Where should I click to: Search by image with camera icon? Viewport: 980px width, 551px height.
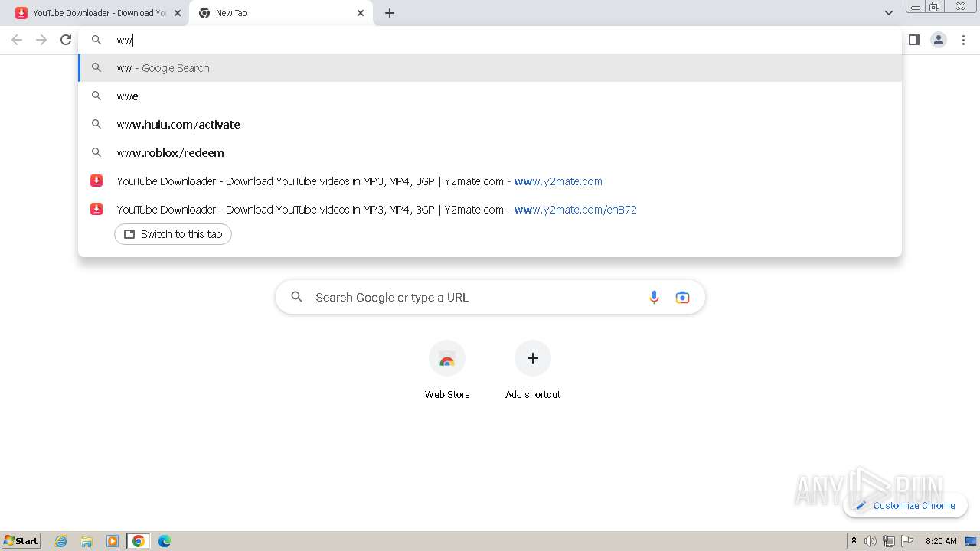[x=682, y=298]
